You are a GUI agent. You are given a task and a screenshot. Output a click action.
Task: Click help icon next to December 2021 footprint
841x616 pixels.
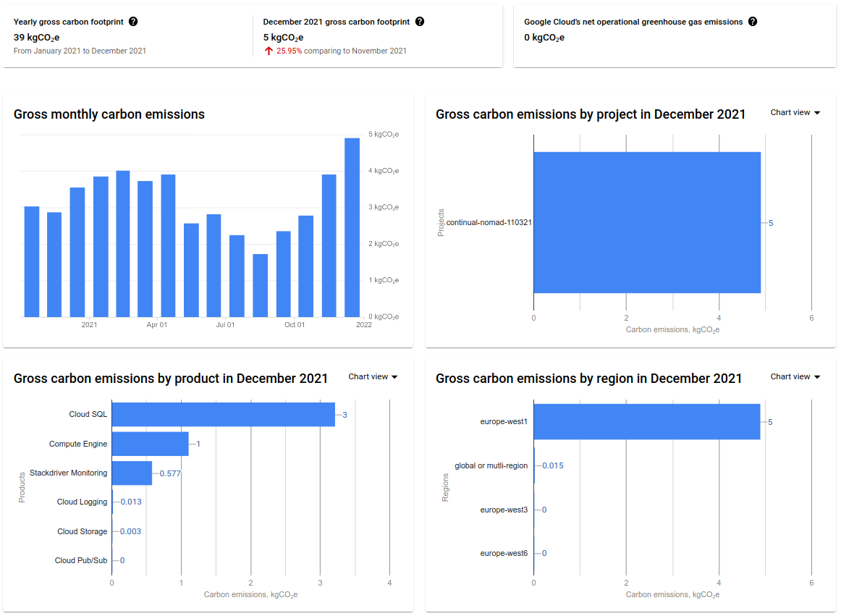[x=420, y=22]
